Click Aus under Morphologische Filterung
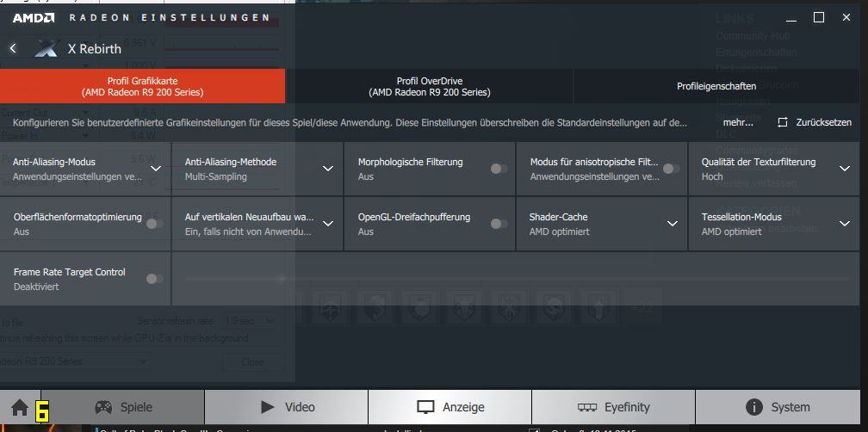The width and height of the screenshot is (868, 432). tap(365, 176)
